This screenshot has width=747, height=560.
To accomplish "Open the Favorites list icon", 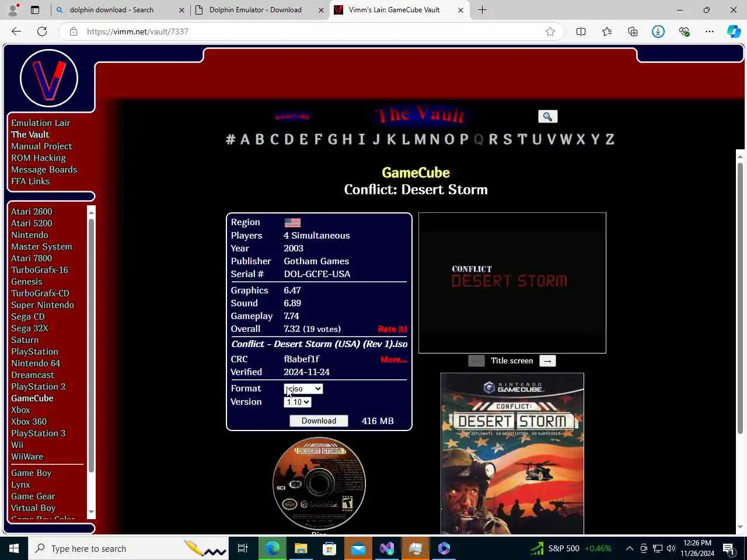I will click(607, 32).
